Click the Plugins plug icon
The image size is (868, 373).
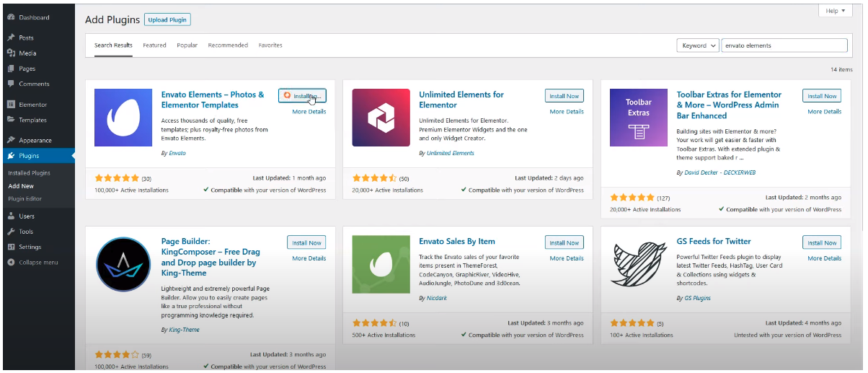click(11, 156)
